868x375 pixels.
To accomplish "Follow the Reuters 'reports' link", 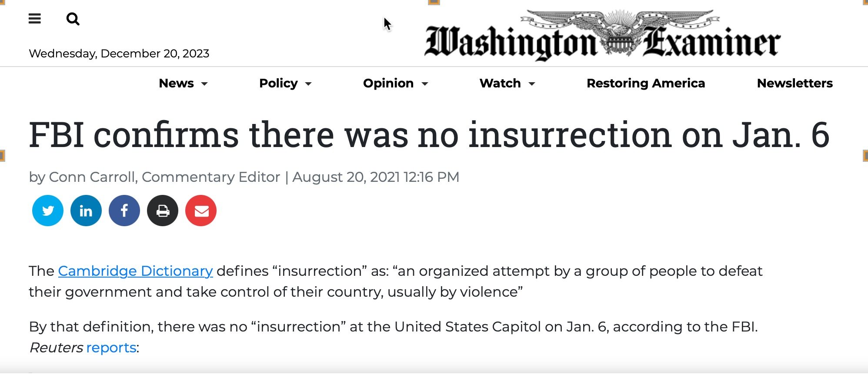I will pos(111,348).
